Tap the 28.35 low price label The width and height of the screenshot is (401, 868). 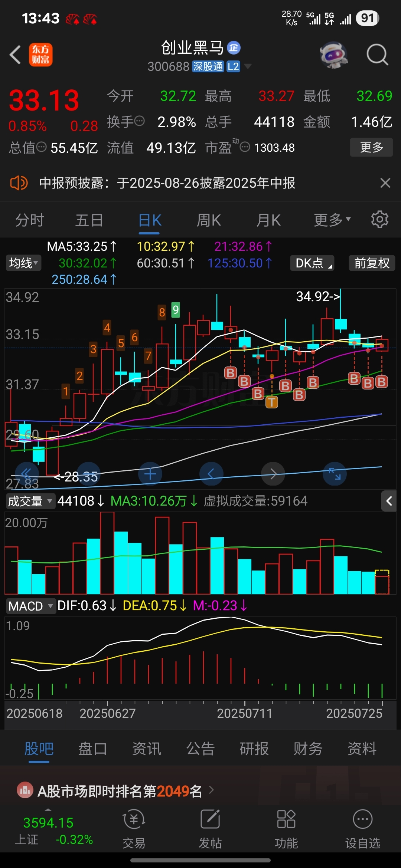click(76, 477)
